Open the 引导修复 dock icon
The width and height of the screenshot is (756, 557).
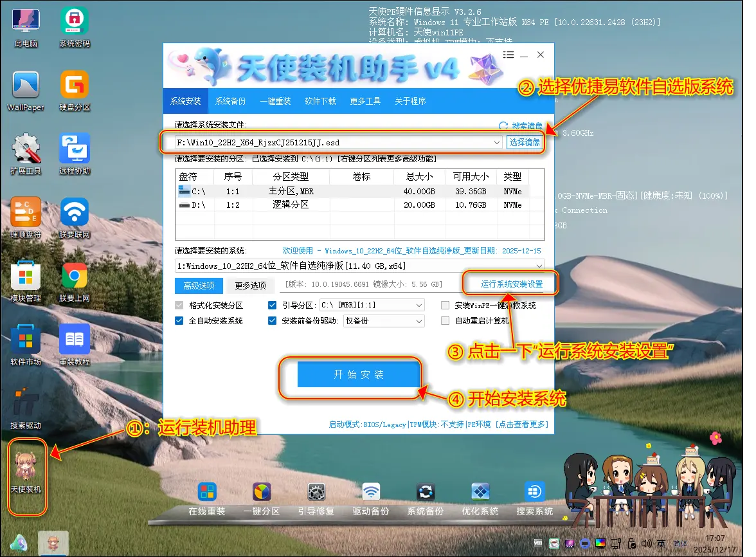coord(316,498)
